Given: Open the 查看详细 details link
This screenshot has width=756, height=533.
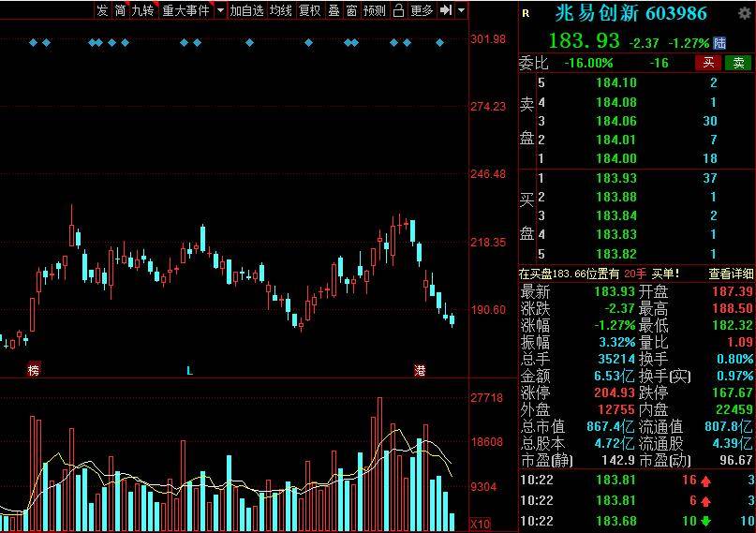Looking at the screenshot, I should (731, 274).
